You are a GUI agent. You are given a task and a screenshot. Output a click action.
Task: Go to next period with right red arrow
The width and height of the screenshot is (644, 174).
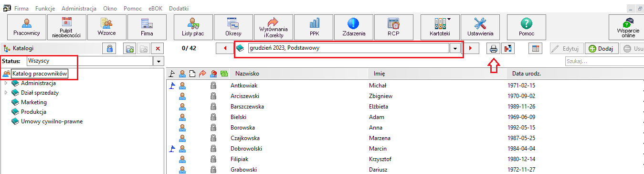click(471, 48)
